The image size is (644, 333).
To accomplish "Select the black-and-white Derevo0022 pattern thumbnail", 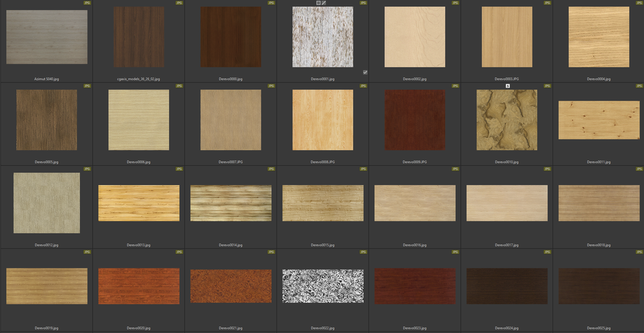I will [323, 286].
